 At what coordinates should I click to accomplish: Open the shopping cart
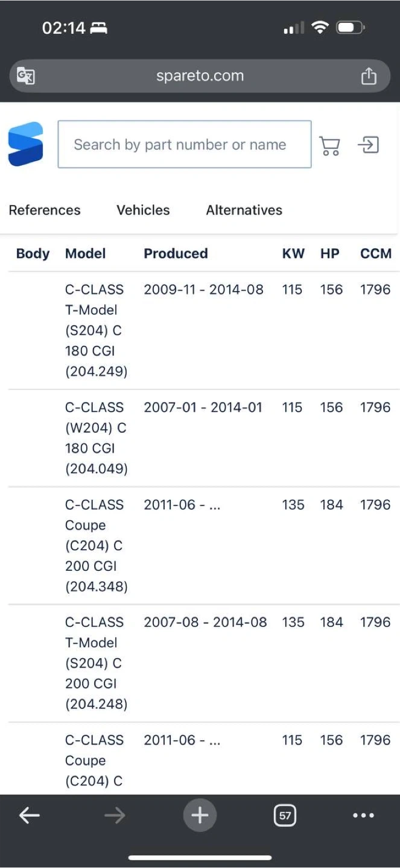(329, 145)
